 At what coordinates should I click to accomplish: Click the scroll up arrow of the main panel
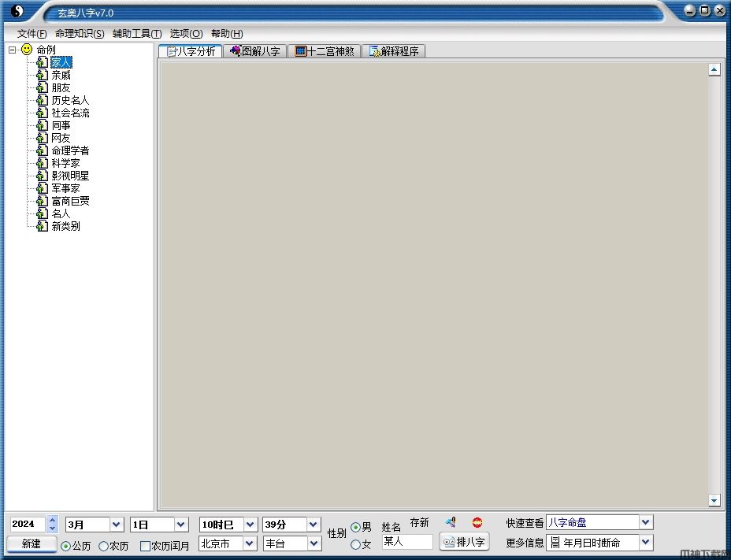click(x=714, y=69)
